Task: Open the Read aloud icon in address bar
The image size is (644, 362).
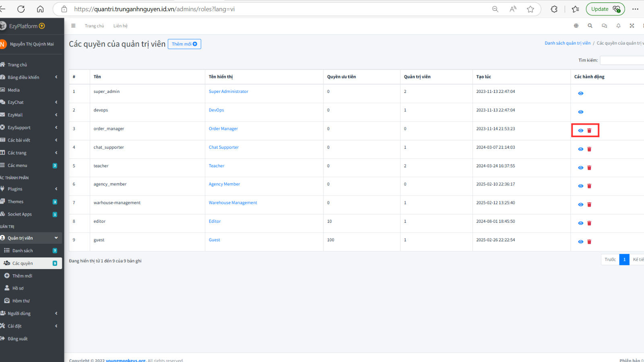Action: [x=513, y=9]
